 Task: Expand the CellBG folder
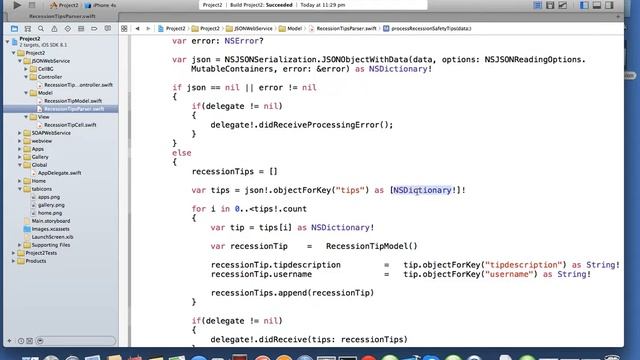tap(26, 69)
